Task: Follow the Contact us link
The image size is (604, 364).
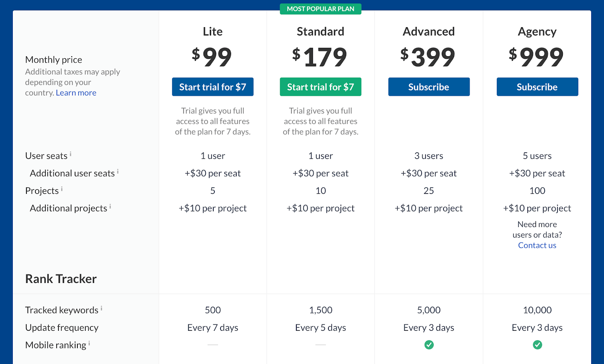Action: pyautogui.click(x=537, y=246)
